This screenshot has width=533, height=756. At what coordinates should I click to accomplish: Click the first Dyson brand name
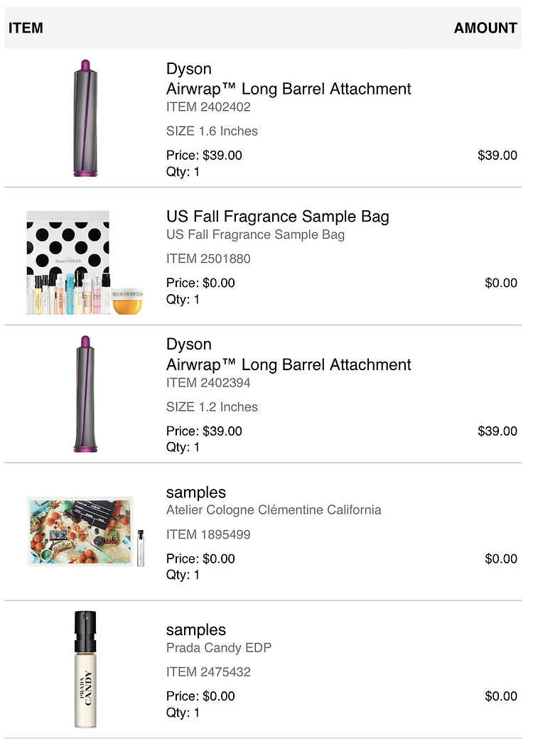pyautogui.click(x=188, y=68)
